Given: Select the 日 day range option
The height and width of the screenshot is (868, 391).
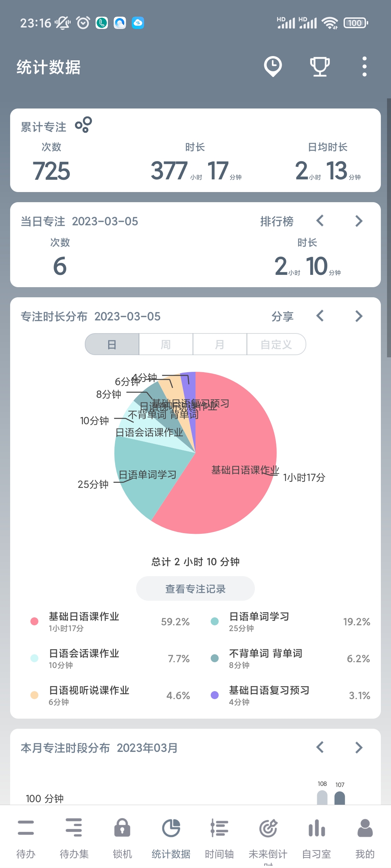Looking at the screenshot, I should pyautogui.click(x=112, y=344).
